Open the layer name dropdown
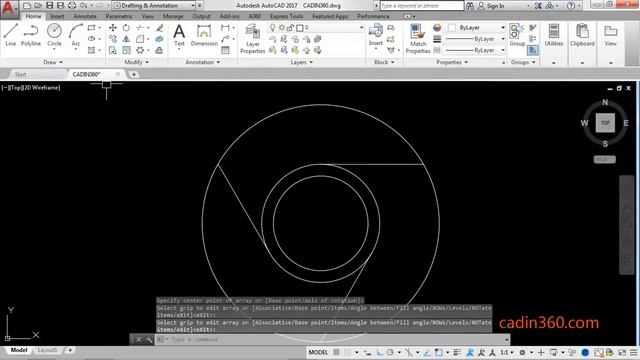640x360 pixels. 316,28
